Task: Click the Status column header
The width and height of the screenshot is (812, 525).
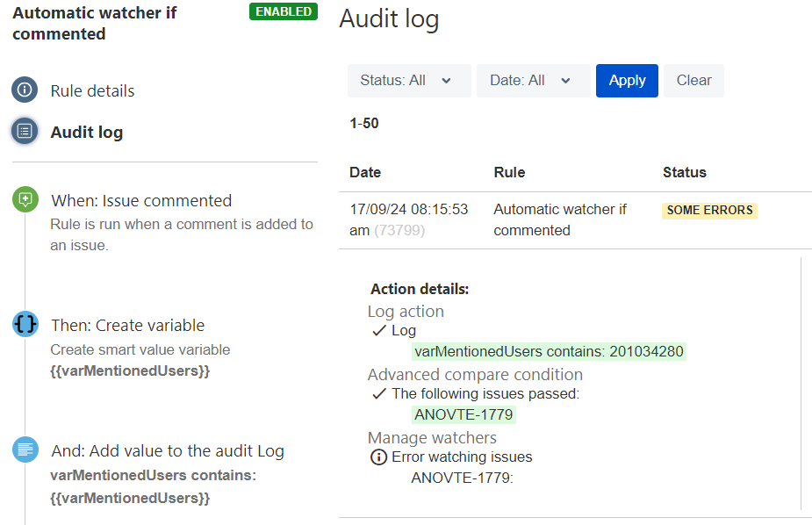Action: coord(684,172)
